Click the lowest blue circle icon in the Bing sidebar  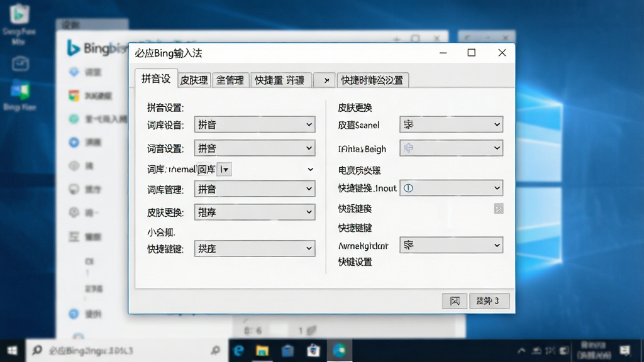pyautogui.click(x=74, y=314)
